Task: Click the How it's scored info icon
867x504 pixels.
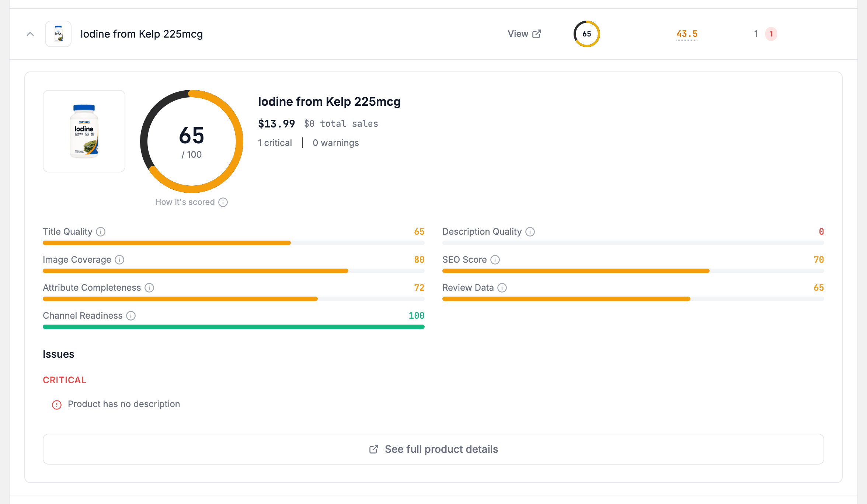Action: coord(223,202)
